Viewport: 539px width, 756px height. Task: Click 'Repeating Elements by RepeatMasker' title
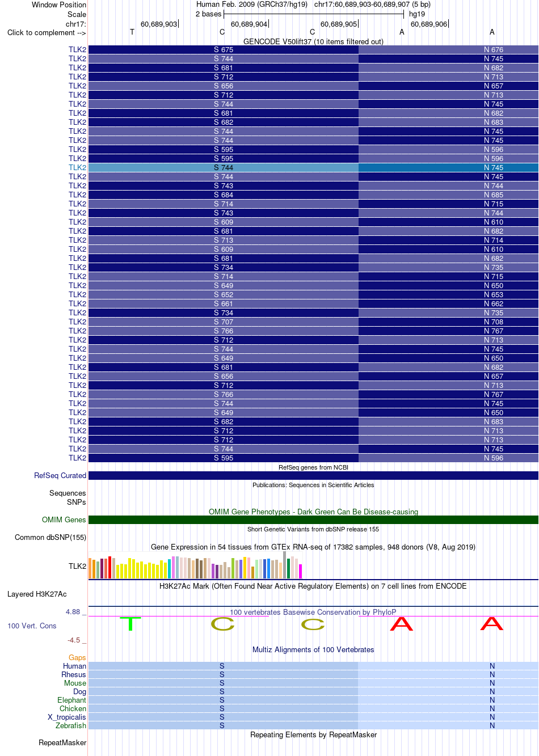313,735
